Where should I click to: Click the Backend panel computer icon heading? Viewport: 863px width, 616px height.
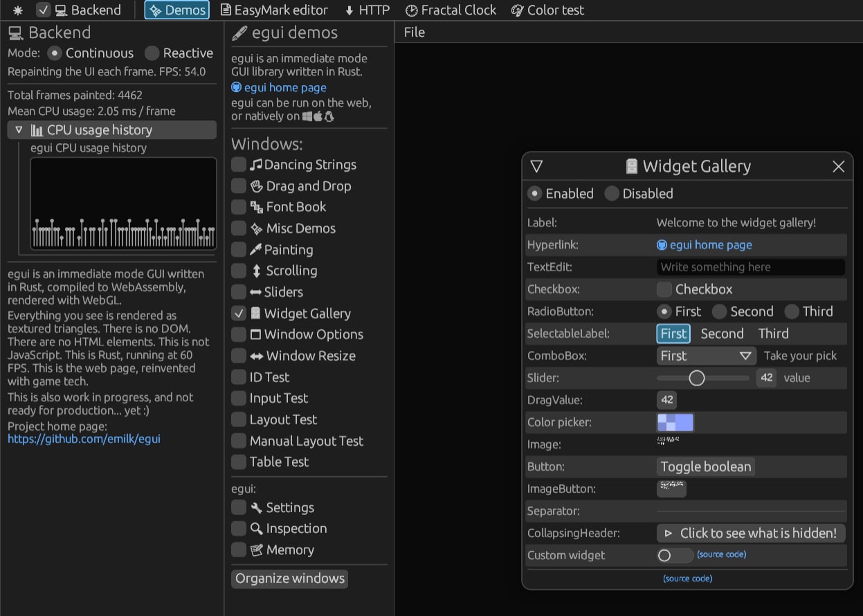coord(15,33)
